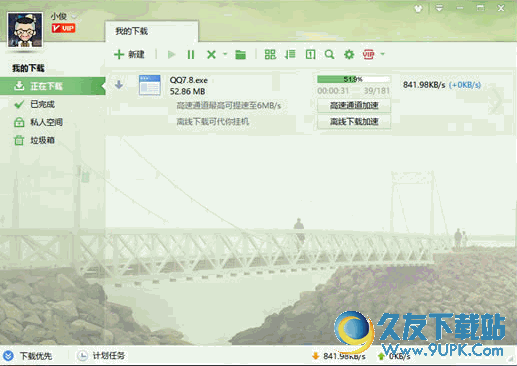
Task: Click the QQ7.8.exe file type icon
Action: (x=150, y=85)
